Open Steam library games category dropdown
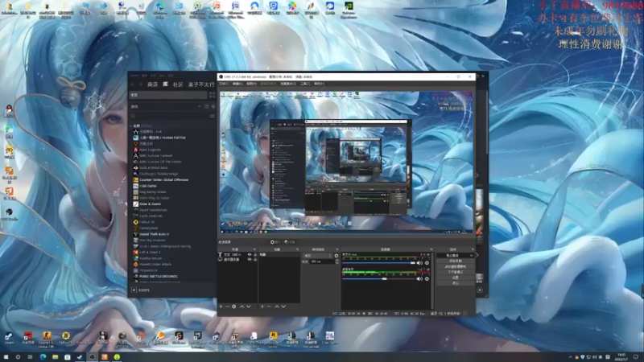Screen dimensions: 644x362 tap(200, 106)
